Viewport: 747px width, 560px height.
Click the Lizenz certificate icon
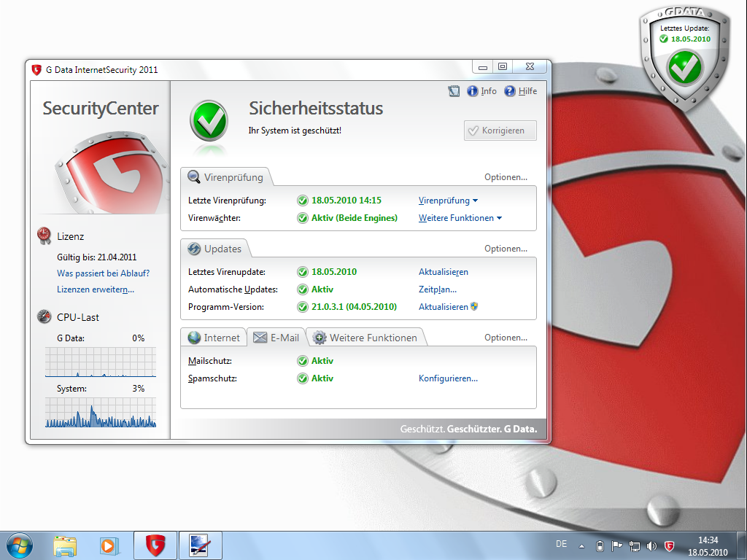(44, 236)
